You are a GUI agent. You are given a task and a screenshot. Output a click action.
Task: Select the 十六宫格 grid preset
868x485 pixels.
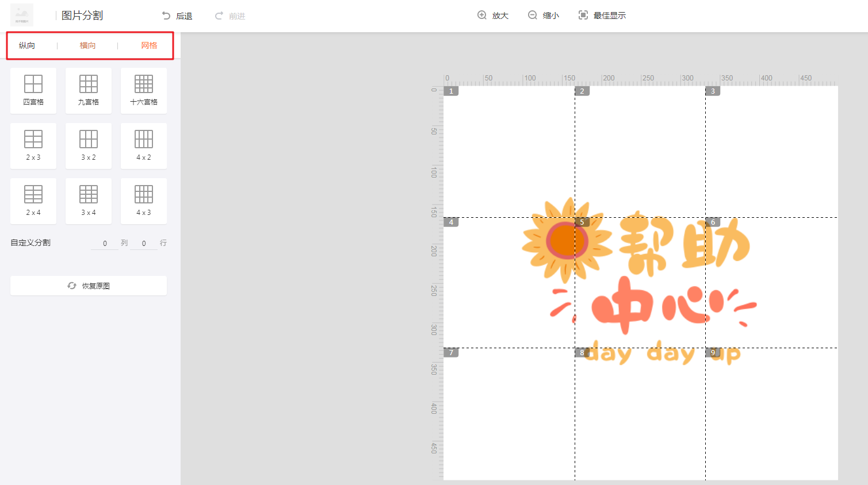point(144,91)
